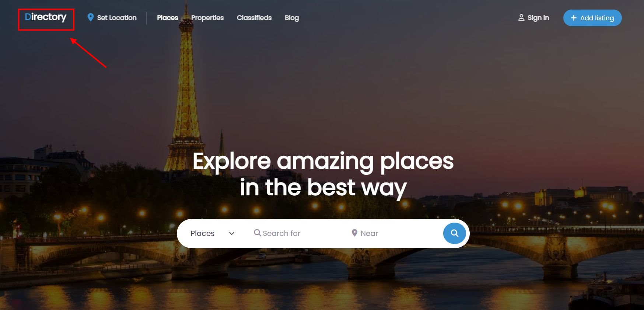Click the location pin icon beside Near
This screenshot has height=310, width=644.
[354, 233]
